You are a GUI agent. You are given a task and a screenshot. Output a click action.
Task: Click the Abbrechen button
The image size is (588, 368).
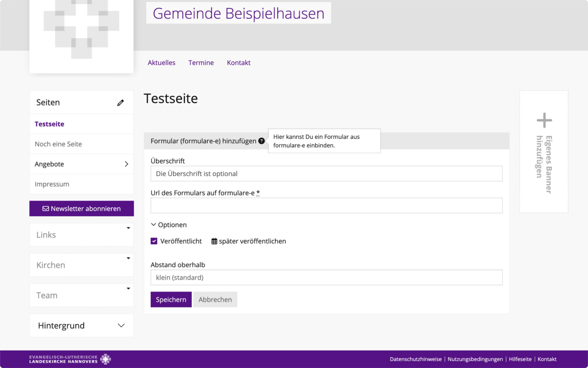pos(215,299)
